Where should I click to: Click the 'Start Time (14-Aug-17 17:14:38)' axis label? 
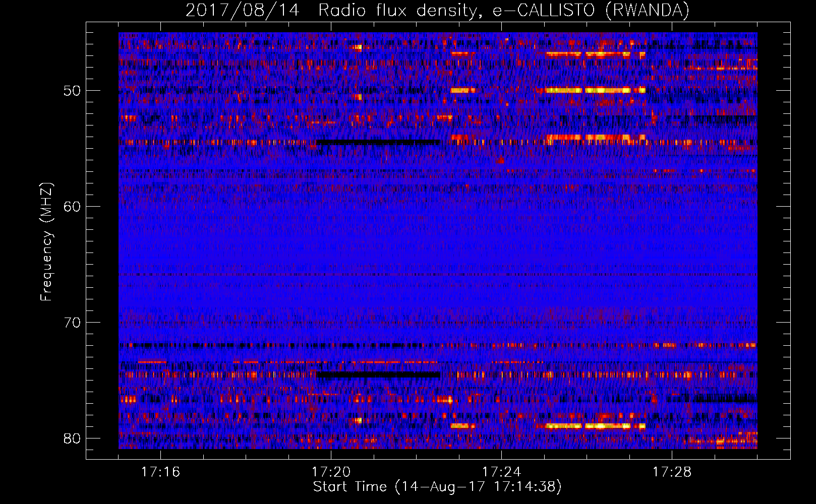tap(437, 487)
